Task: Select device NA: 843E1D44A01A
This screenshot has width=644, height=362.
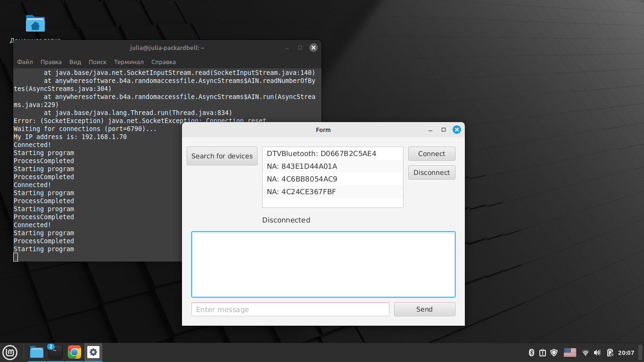Action: (x=332, y=166)
